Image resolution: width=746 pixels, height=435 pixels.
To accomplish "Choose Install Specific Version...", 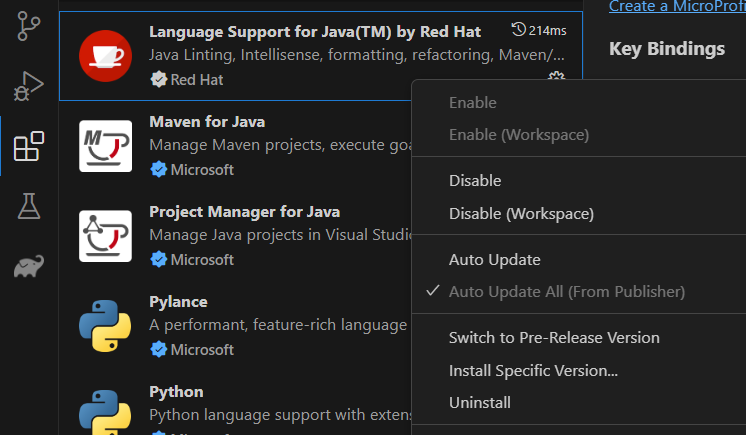I will pyautogui.click(x=533, y=371).
